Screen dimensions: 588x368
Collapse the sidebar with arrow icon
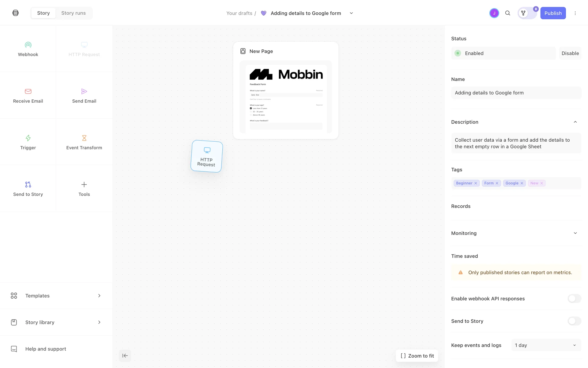[x=125, y=356]
